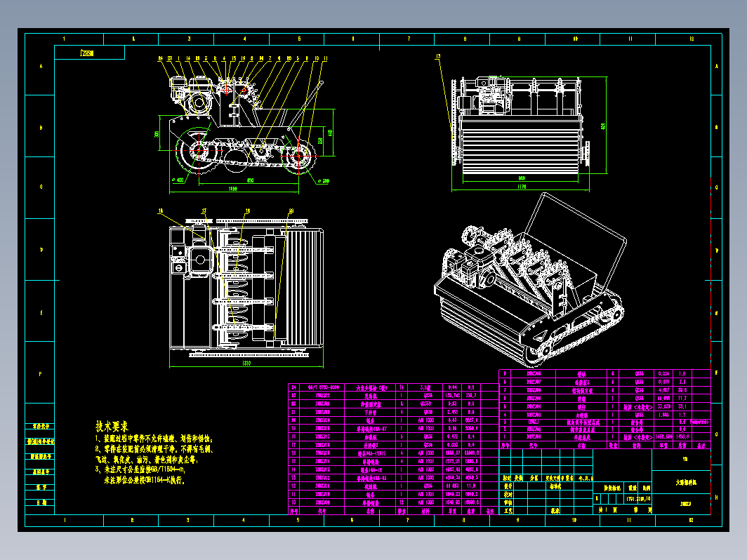Select the 工艺 label in the title block

tap(508, 510)
